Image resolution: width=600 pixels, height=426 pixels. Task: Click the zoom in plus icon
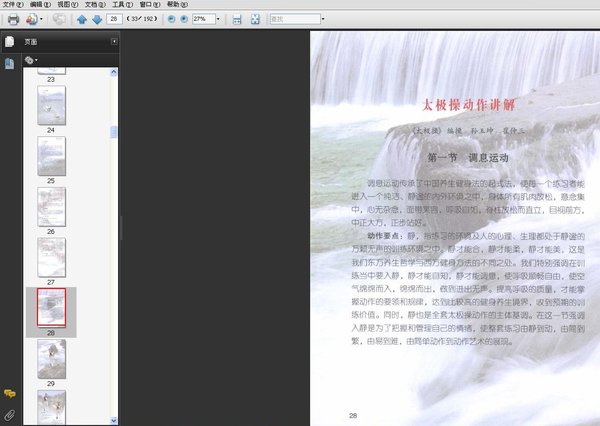pyautogui.click(x=184, y=19)
